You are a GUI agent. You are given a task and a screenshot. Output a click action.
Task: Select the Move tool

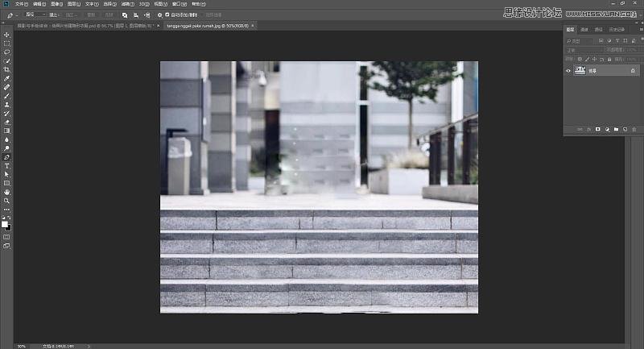pyautogui.click(x=6, y=35)
